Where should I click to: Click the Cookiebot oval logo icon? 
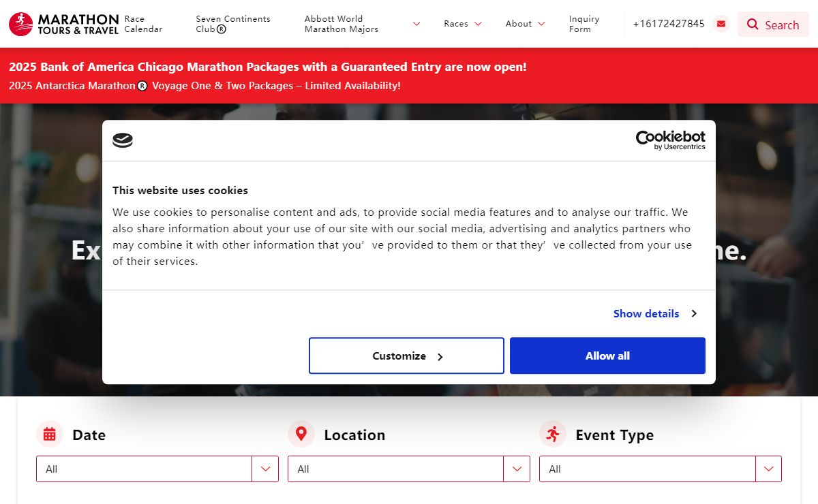(123, 141)
